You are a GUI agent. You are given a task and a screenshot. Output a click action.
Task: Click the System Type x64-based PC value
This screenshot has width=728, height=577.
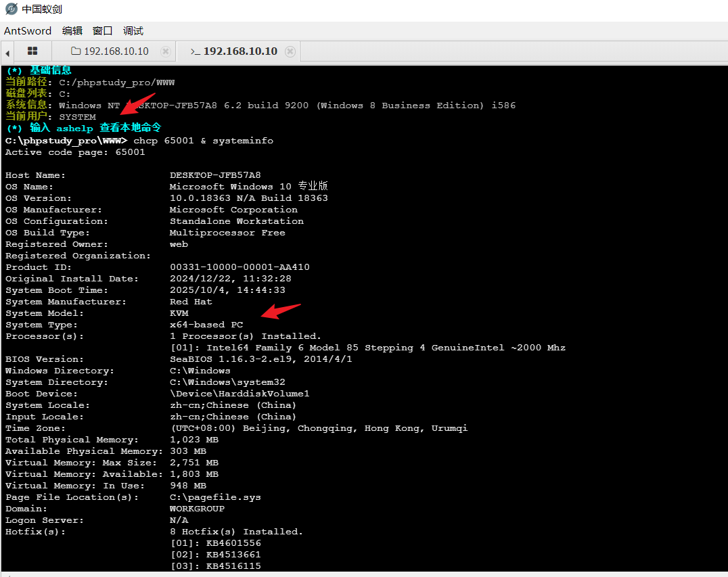pos(206,325)
